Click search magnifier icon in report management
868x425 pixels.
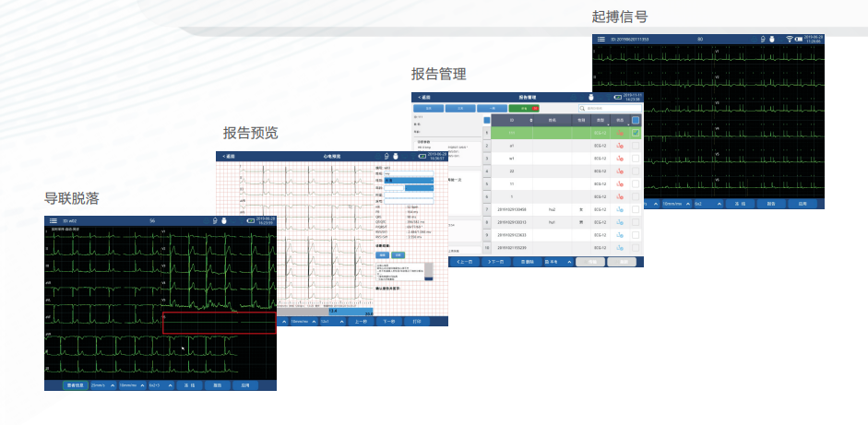tap(583, 108)
